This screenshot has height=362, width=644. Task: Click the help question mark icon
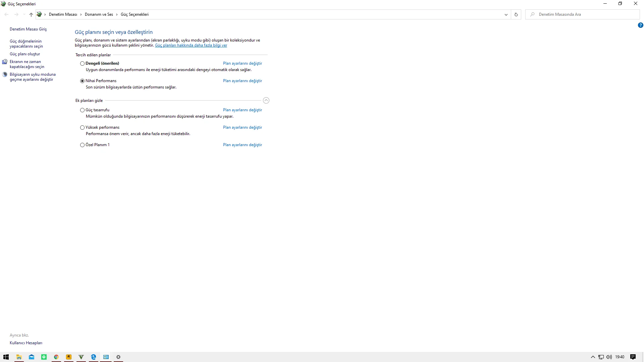coord(640,25)
